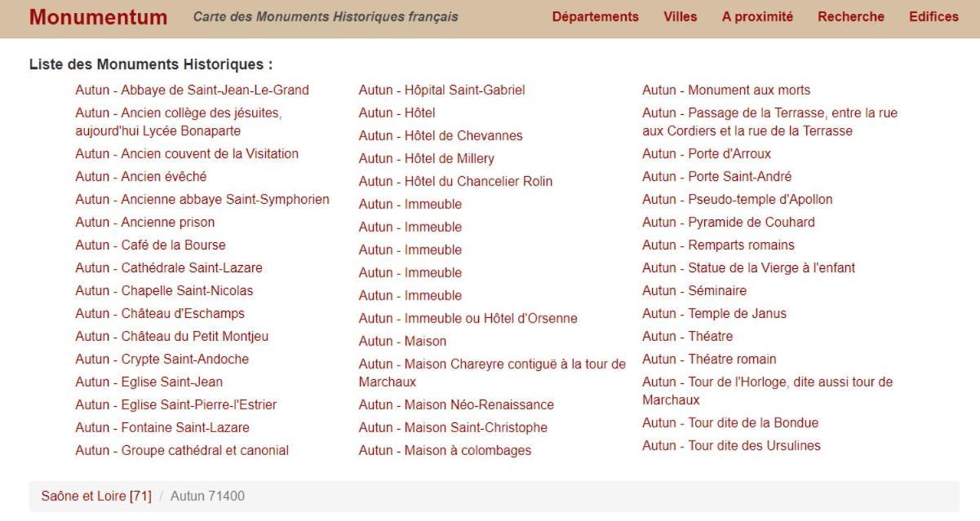Open Autun - Hôpital Saint-Gabriel link
Screen dimensions: 980x521
pos(441,90)
